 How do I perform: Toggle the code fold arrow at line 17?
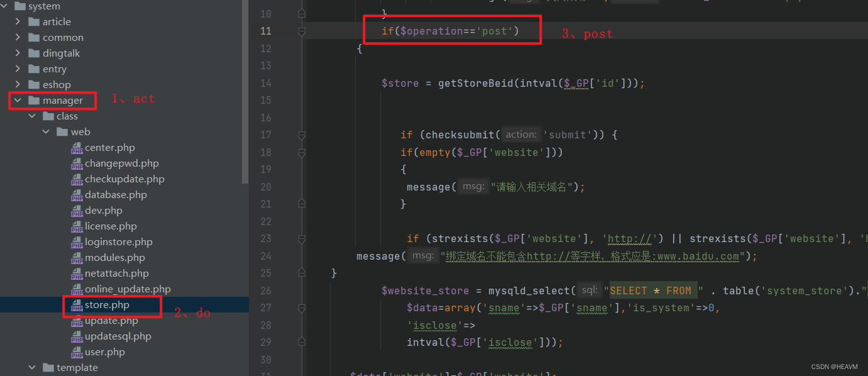tap(301, 134)
